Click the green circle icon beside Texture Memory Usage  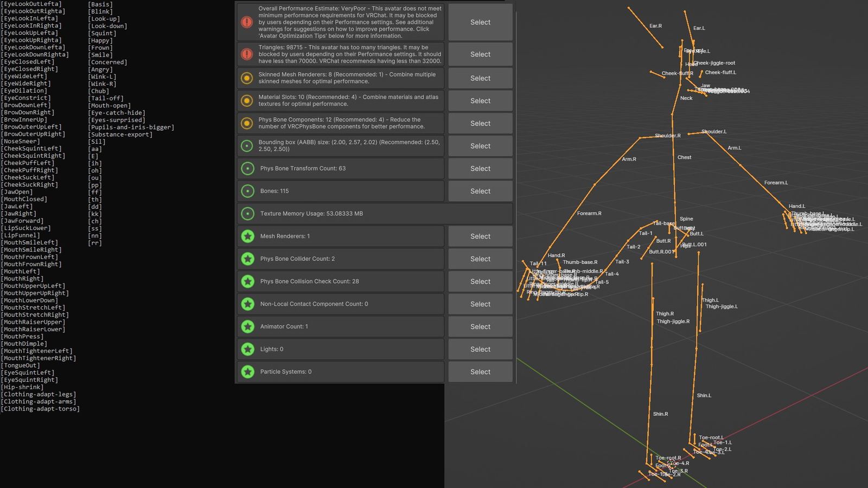point(248,214)
